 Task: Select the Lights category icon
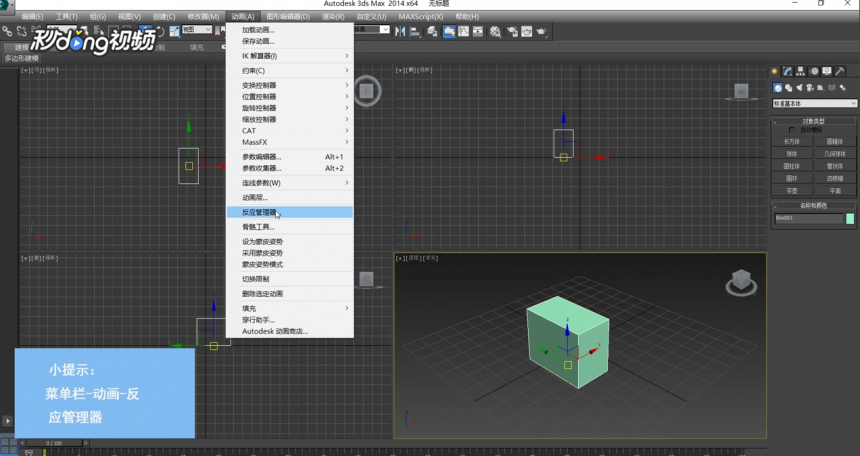pyautogui.click(x=799, y=88)
